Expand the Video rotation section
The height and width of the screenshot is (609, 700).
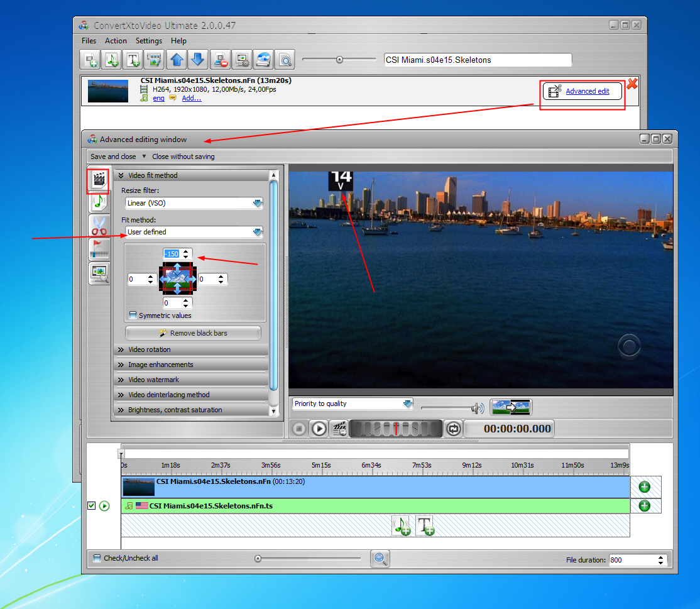pyautogui.click(x=192, y=349)
